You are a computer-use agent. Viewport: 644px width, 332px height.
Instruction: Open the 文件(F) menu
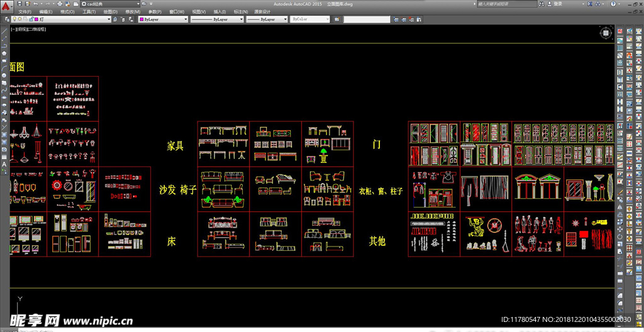[25, 12]
